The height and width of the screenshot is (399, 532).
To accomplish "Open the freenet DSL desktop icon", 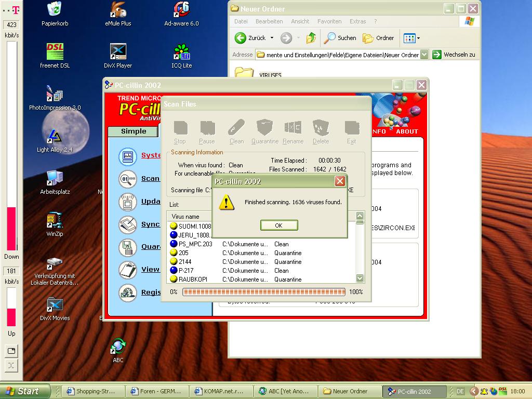I will (x=55, y=52).
